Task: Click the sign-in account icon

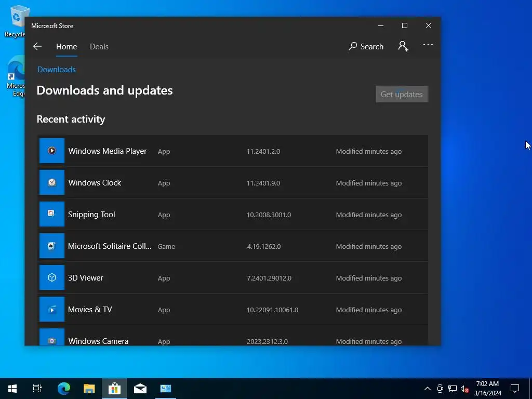Action: (x=403, y=46)
